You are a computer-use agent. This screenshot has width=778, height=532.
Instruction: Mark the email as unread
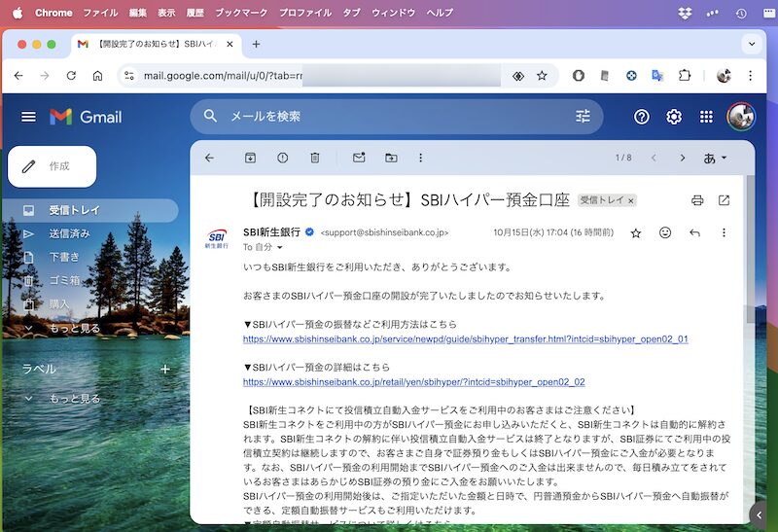pos(359,158)
